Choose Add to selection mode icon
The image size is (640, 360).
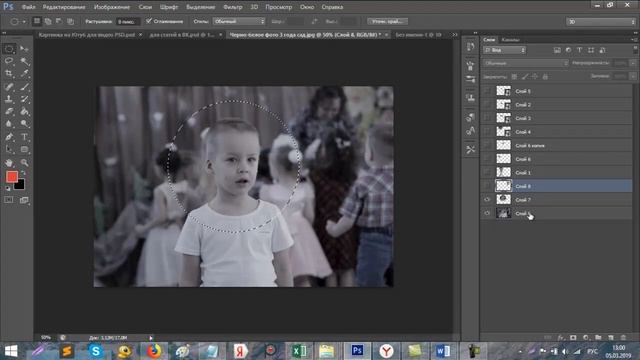[48, 21]
